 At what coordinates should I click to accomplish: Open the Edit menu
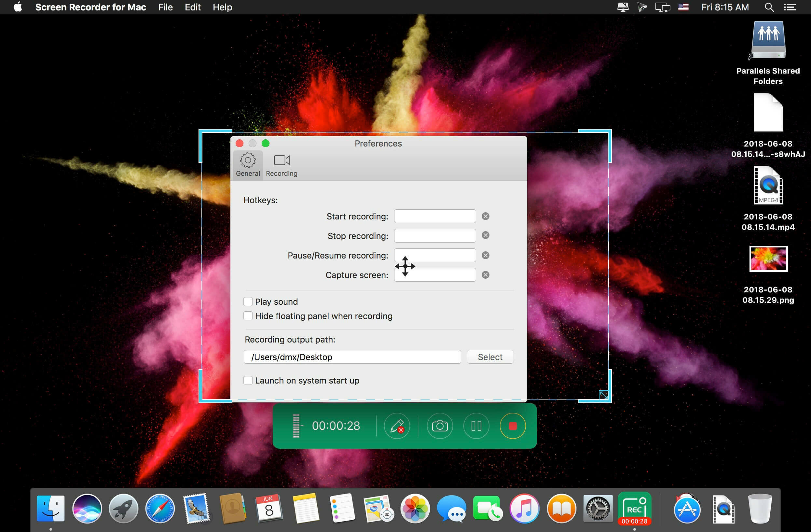pyautogui.click(x=193, y=7)
